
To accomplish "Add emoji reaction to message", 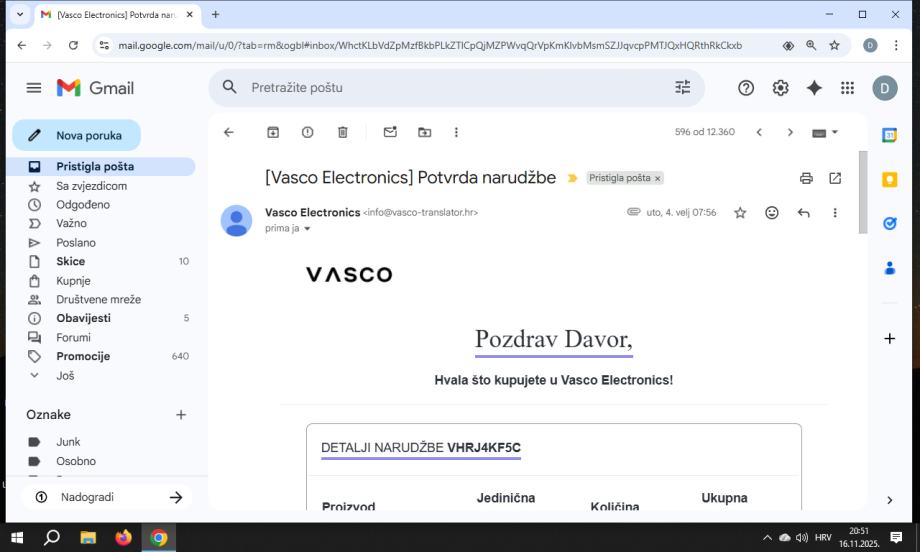I will (772, 212).
